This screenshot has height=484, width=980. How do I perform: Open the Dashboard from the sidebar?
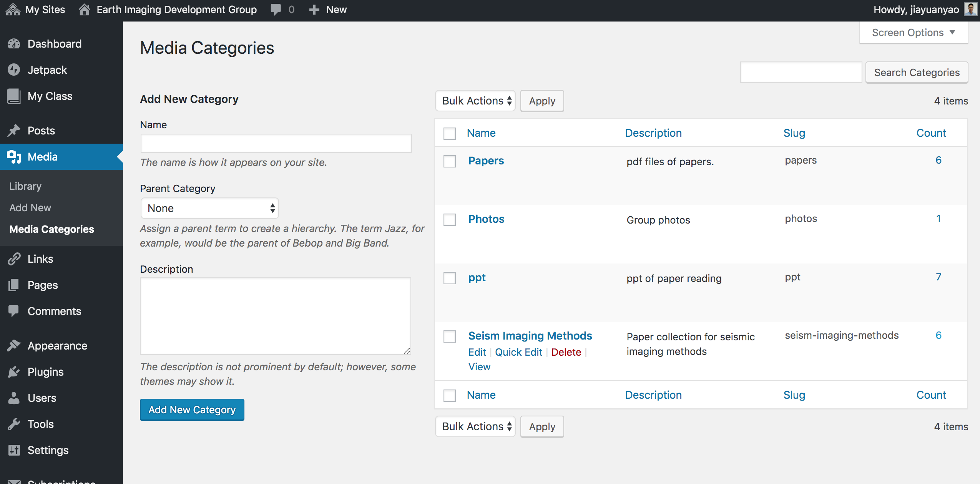point(14,43)
